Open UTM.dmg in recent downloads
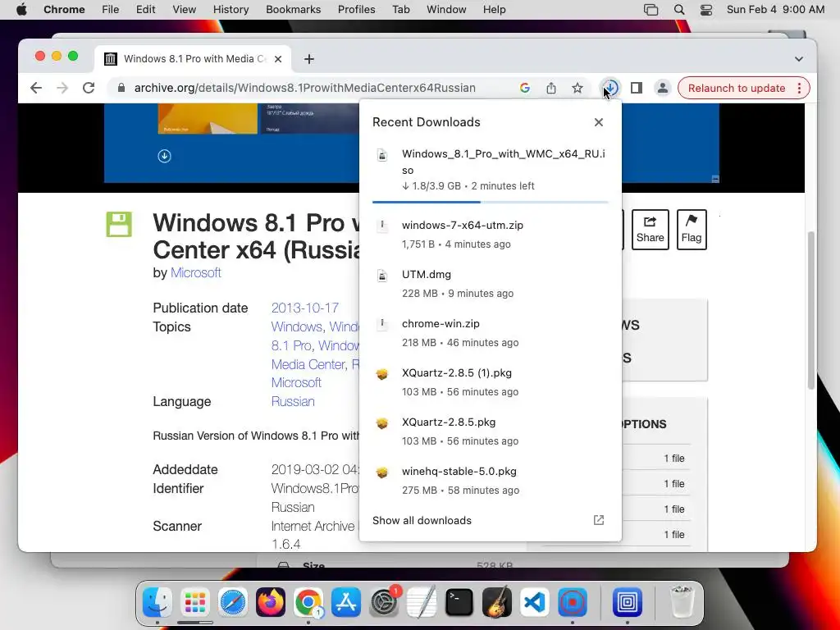840x630 pixels. click(x=491, y=284)
